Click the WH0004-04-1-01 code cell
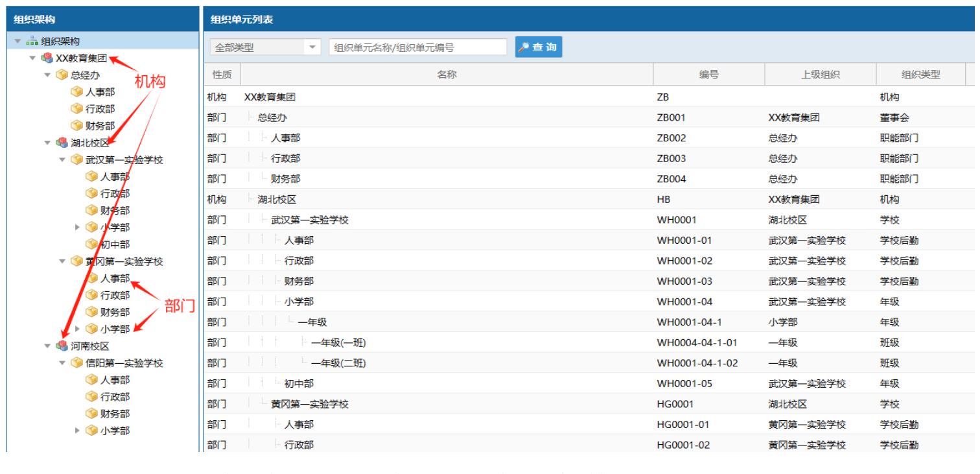The width and height of the screenshot is (980, 474). point(709,342)
